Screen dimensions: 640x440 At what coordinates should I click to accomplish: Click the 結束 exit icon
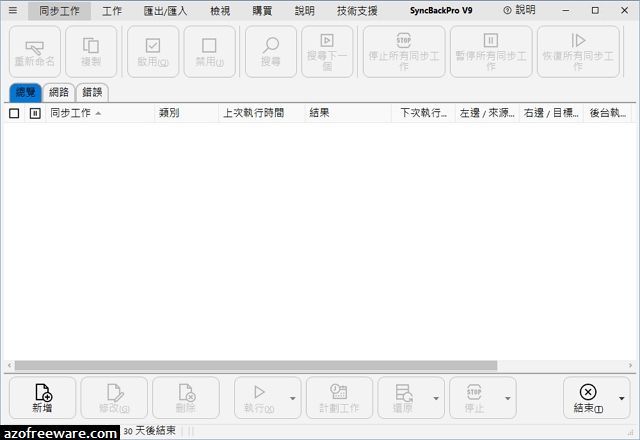tap(588, 392)
